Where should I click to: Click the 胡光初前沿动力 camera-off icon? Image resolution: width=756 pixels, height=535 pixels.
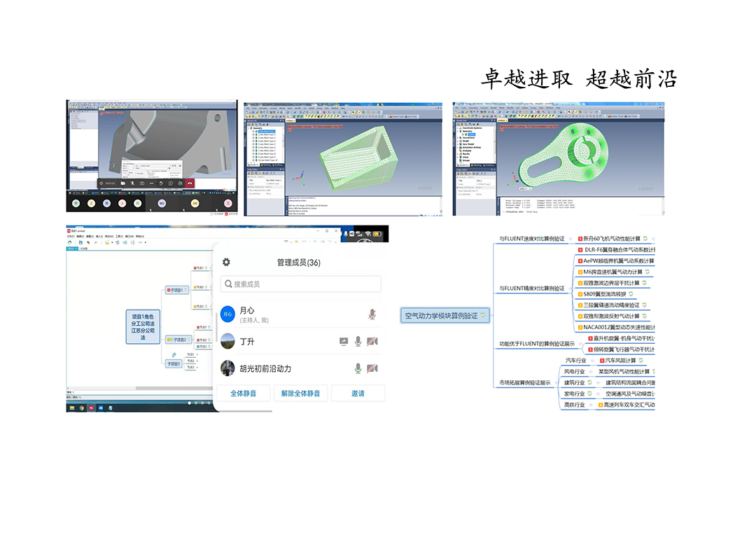tap(372, 368)
